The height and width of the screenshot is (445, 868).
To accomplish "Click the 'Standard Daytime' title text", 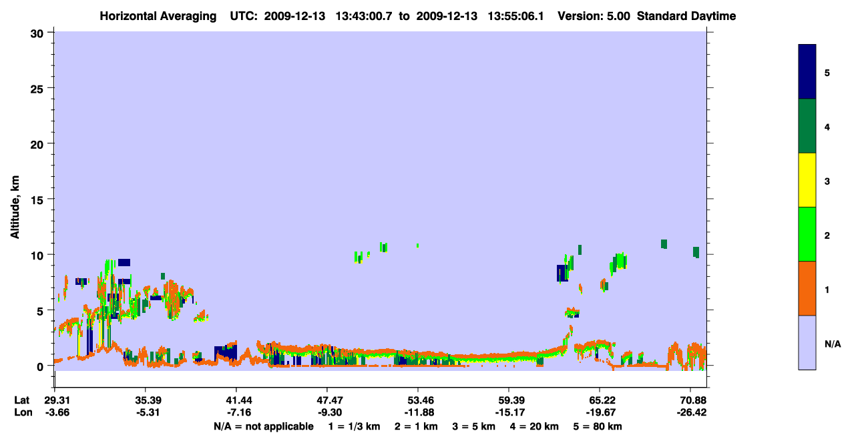I will (686, 16).
